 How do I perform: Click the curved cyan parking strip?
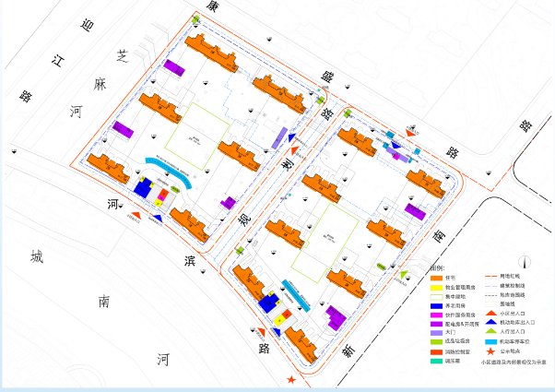pos(169,170)
